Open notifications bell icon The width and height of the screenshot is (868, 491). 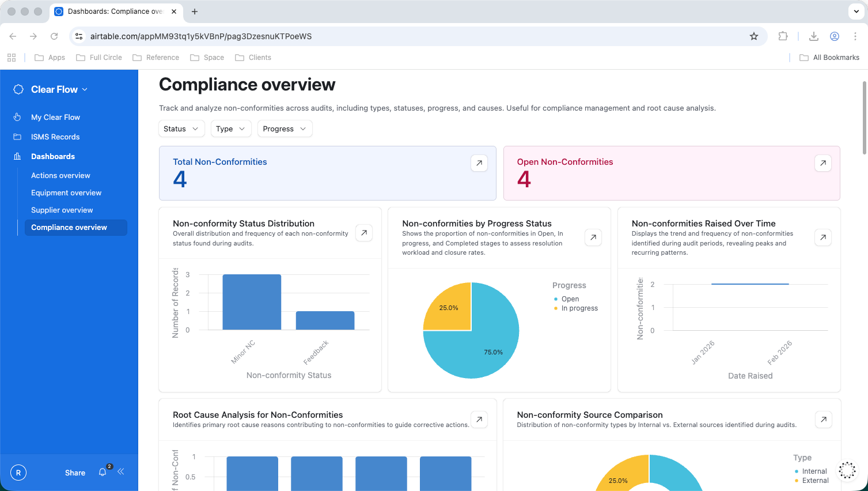(103, 473)
